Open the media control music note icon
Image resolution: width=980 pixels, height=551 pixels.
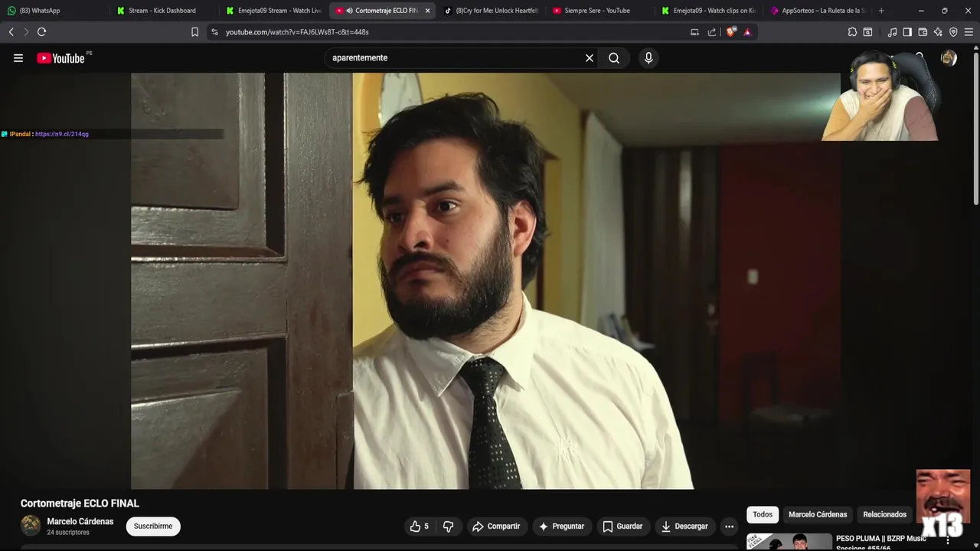[892, 32]
